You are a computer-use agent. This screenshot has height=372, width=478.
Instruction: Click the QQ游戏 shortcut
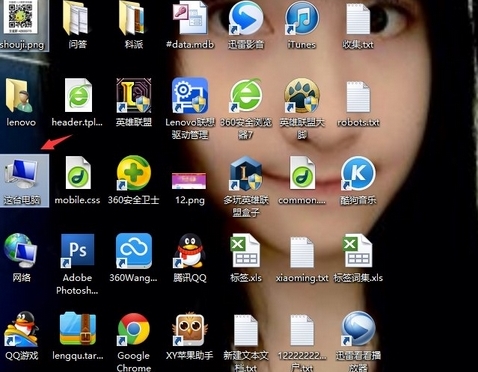coord(21,329)
